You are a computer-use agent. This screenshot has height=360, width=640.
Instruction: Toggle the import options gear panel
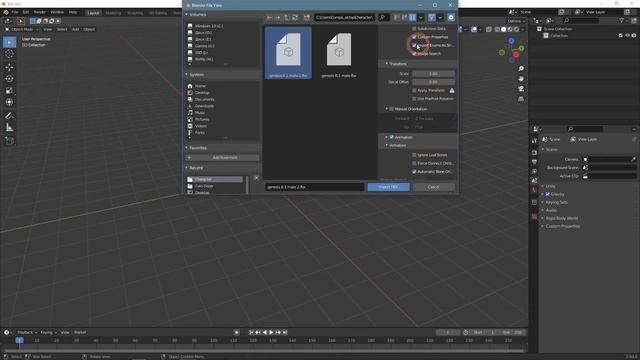tap(451, 18)
